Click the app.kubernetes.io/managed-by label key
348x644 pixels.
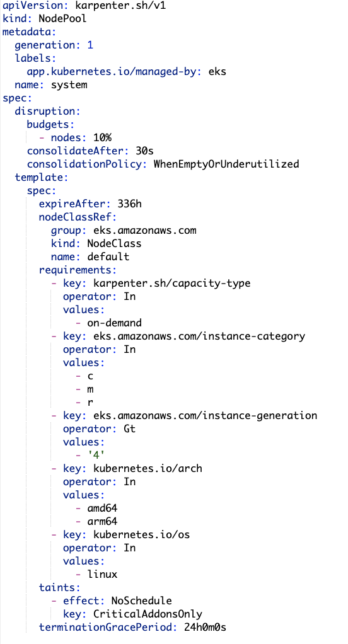tap(114, 72)
